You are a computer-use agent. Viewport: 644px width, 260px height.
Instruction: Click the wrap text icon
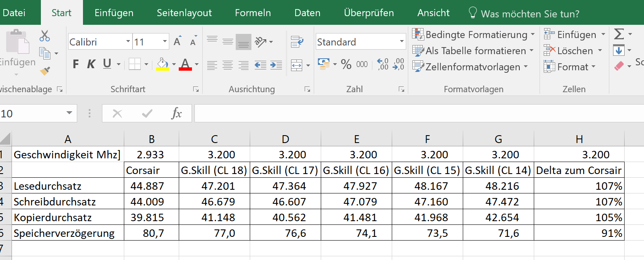click(297, 41)
